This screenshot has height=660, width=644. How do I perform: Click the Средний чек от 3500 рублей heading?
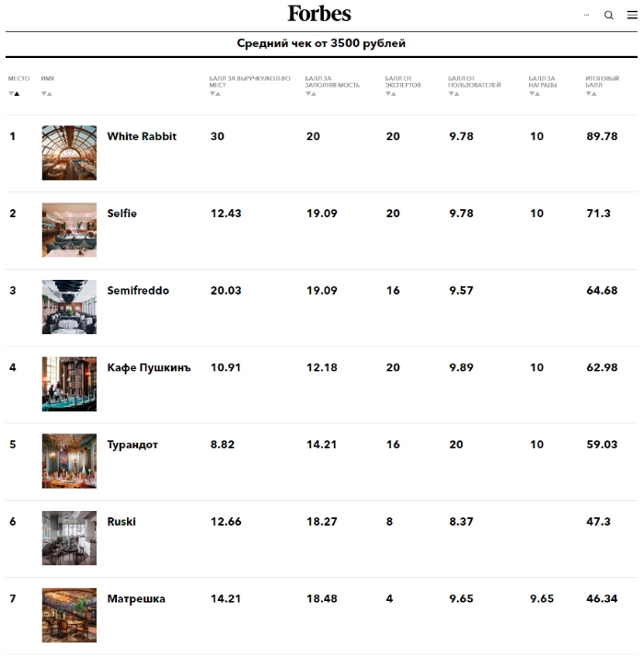pyautogui.click(x=321, y=43)
